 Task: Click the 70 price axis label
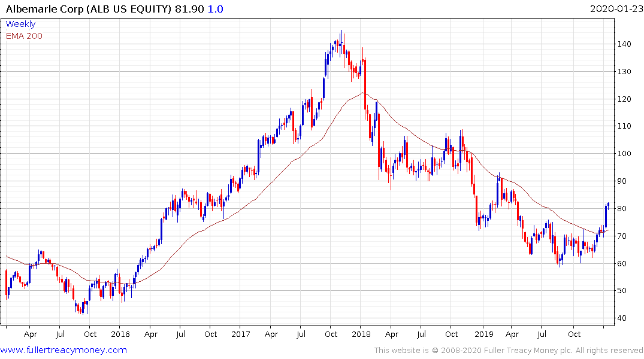622,236
